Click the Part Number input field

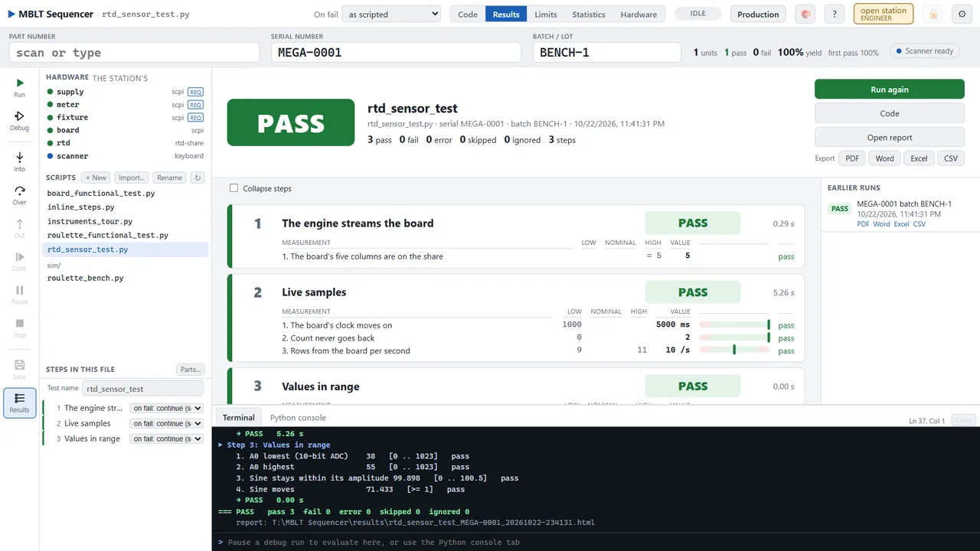[x=134, y=52]
